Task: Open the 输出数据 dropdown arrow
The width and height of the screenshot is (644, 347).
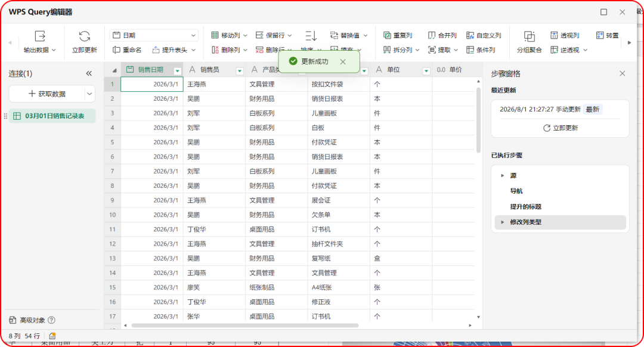Action: tap(54, 50)
